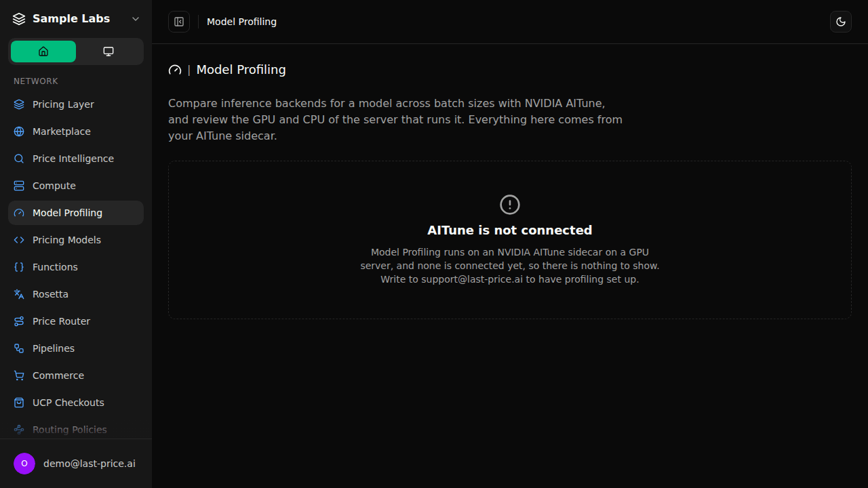Click the Model Profiling page heading
The width and height of the screenshot is (868, 488).
(241, 70)
